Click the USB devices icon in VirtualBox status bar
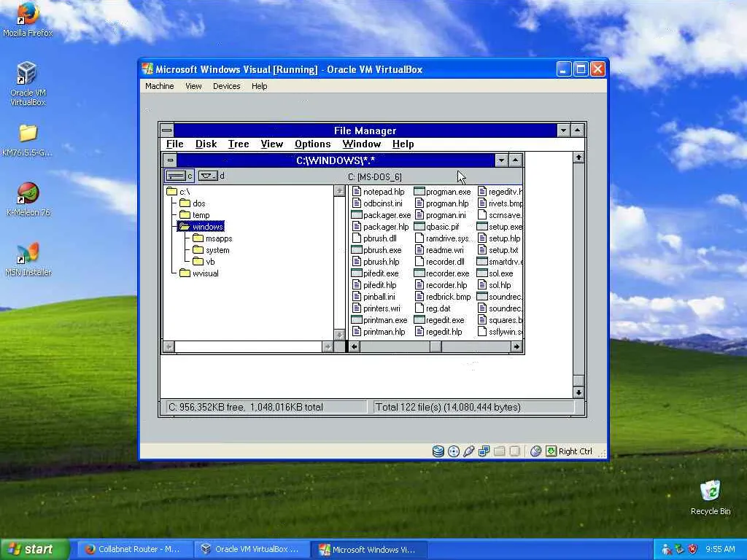Screen dimensions: 747x560 click(x=469, y=451)
